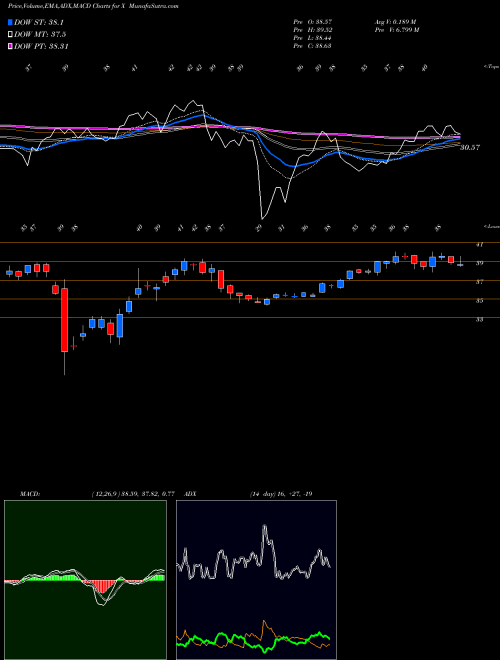Open the green MACD histogram chart

point(85,580)
